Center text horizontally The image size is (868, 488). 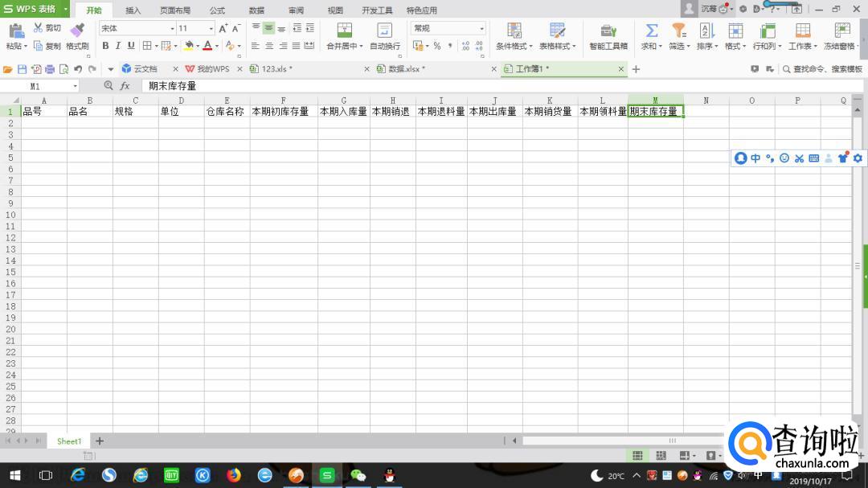coord(269,46)
